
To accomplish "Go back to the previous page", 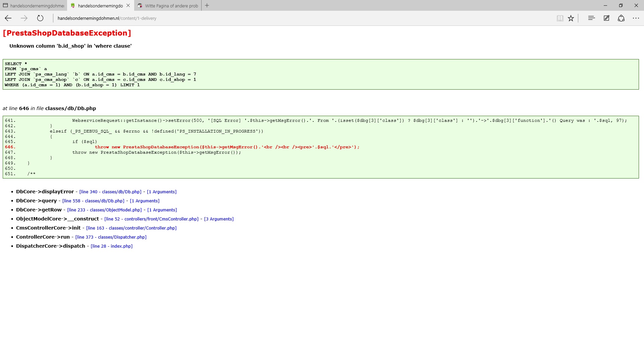I will (x=8, y=18).
